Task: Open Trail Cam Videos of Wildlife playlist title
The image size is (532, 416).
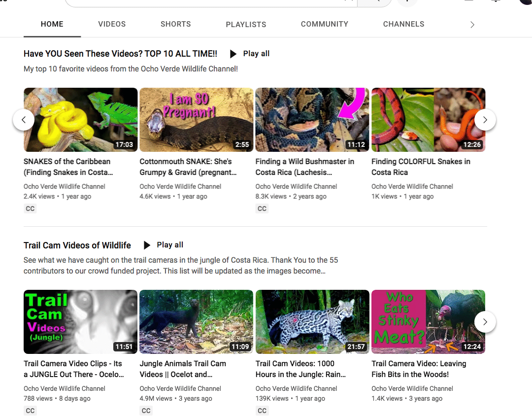Action: click(77, 245)
